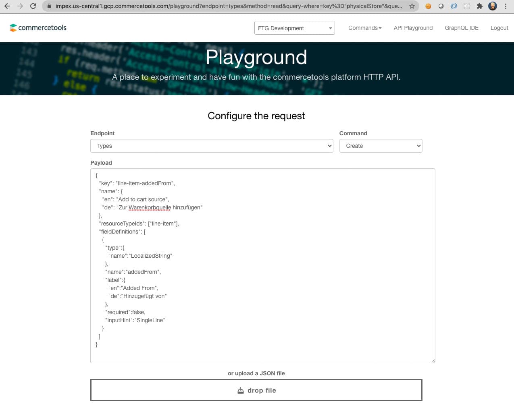Click the gray circle extension icon
514x420 pixels.
coord(441,6)
